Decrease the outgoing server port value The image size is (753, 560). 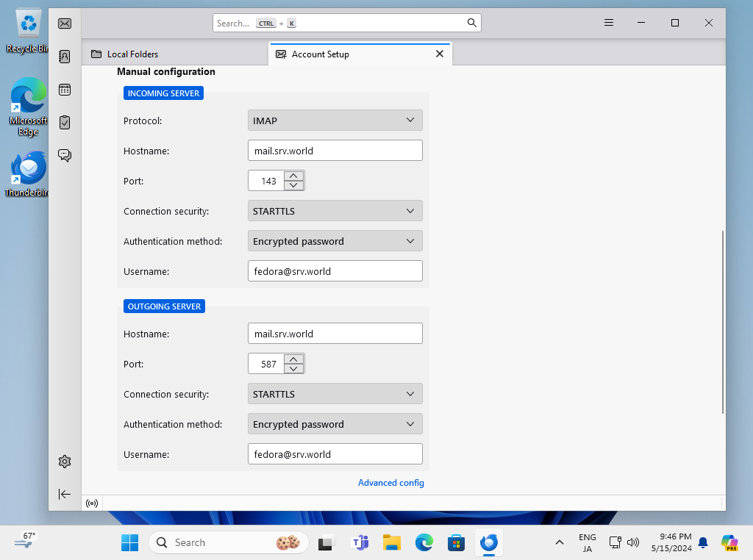tap(293, 368)
